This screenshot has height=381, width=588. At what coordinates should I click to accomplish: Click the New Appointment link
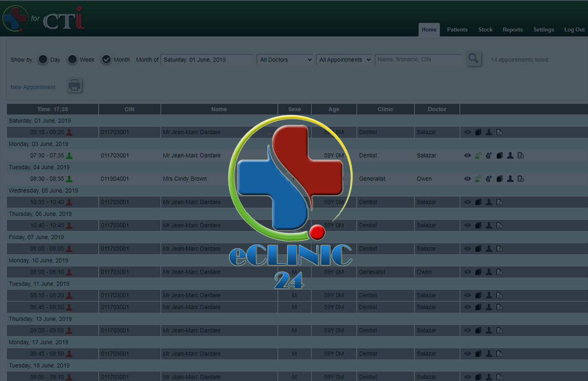(x=33, y=87)
